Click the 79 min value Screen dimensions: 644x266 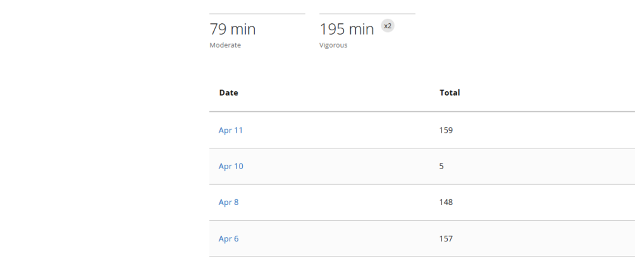coord(233,29)
